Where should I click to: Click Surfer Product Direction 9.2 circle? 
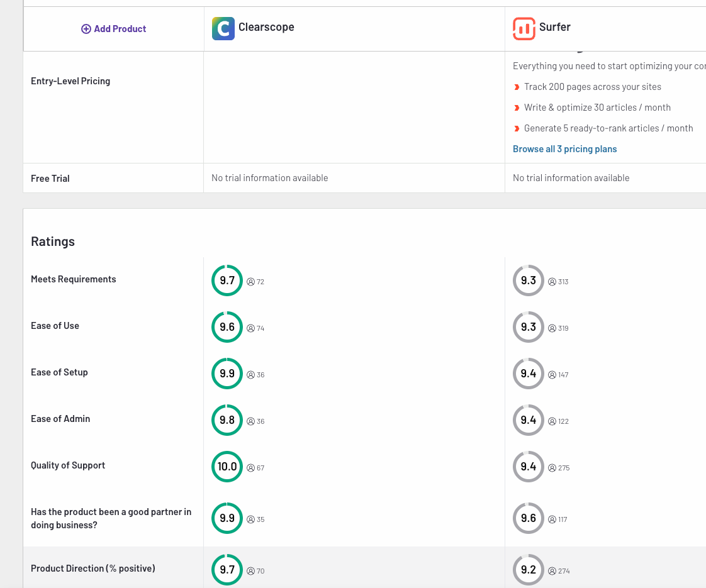[x=529, y=570]
